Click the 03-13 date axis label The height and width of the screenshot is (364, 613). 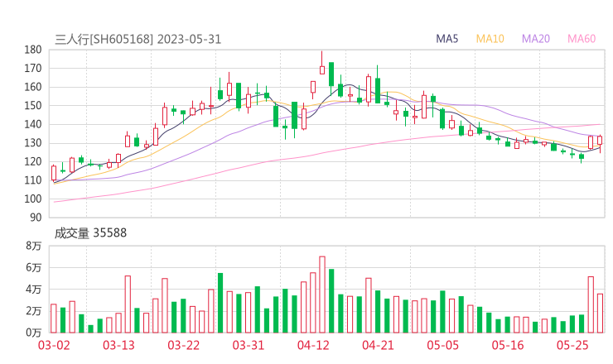[118, 345]
